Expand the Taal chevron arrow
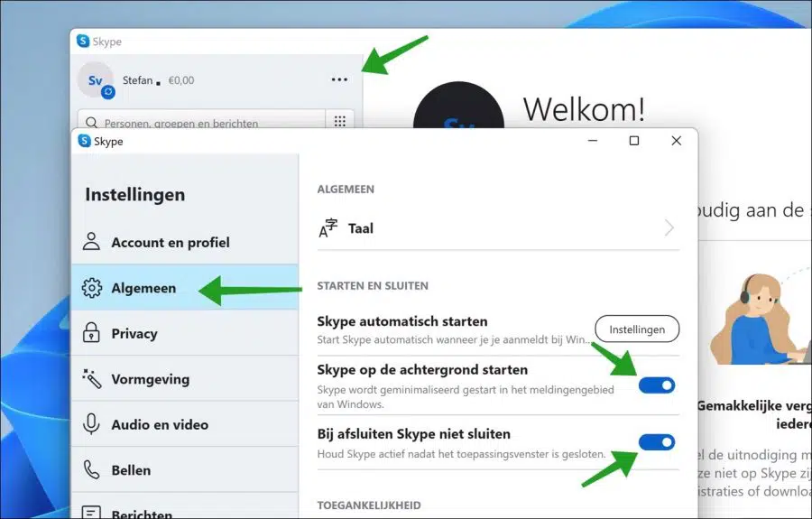The image size is (812, 519). click(669, 227)
